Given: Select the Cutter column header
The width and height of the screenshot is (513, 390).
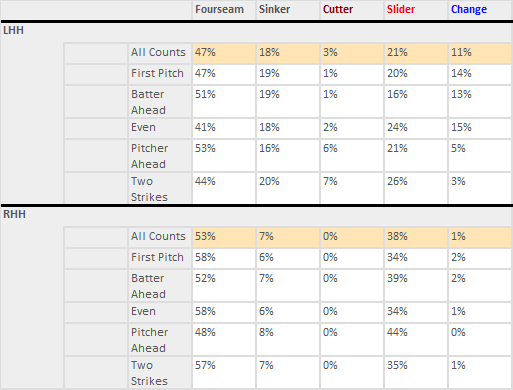Looking at the screenshot, I should (338, 9).
